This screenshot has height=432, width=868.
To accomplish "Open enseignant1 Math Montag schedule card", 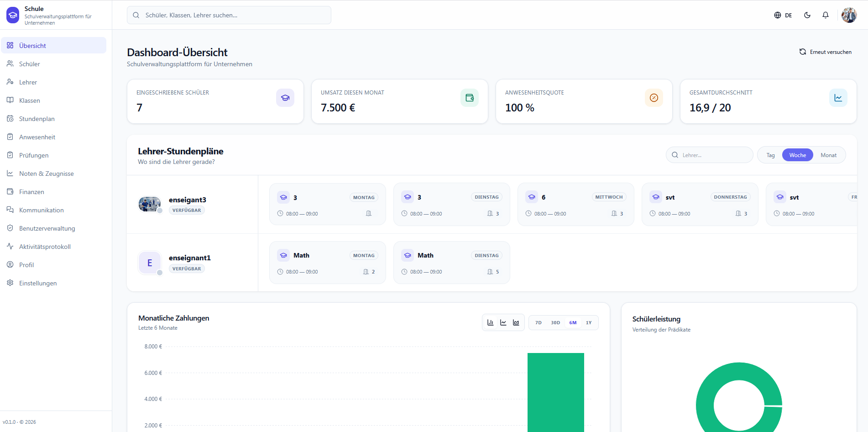I will point(328,263).
